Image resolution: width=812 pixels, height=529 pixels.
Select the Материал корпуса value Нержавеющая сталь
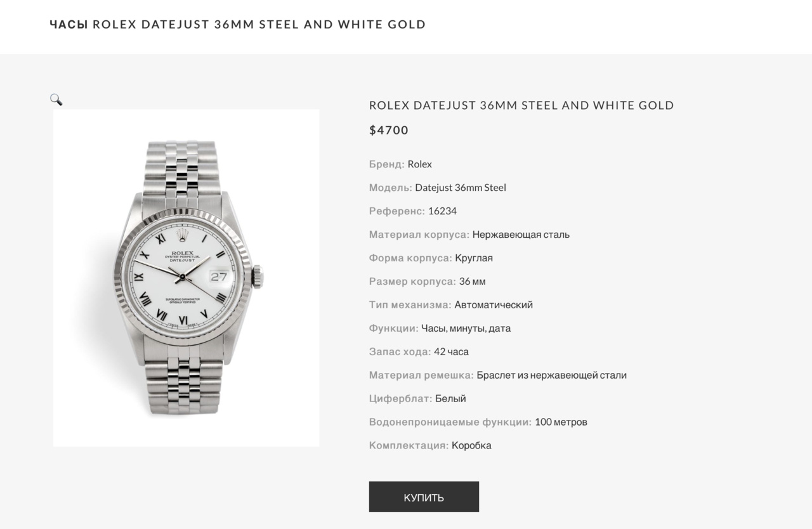point(521,235)
